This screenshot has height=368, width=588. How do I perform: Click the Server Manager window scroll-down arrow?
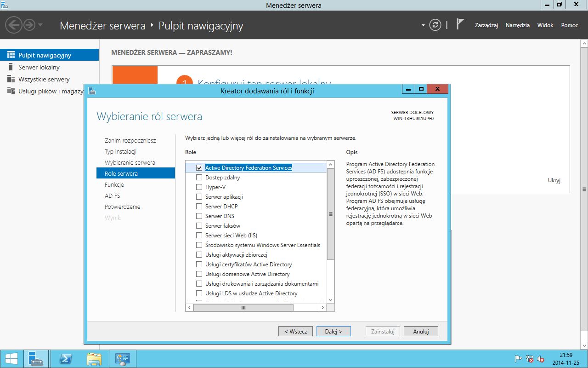pyautogui.click(x=584, y=345)
